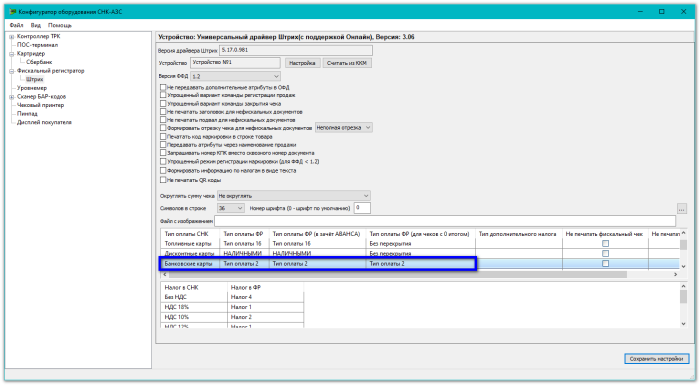
Task: Check Передавать атрибуты через наименование продажи
Action: pyautogui.click(x=163, y=145)
